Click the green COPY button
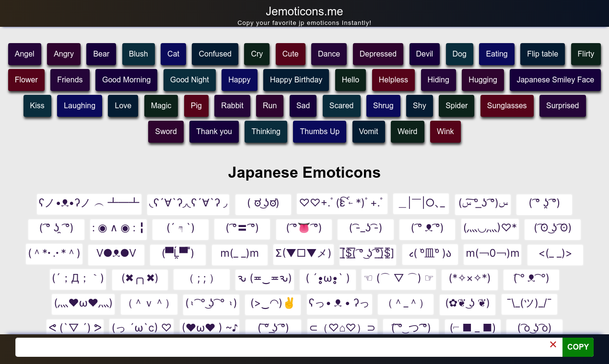 (578, 347)
